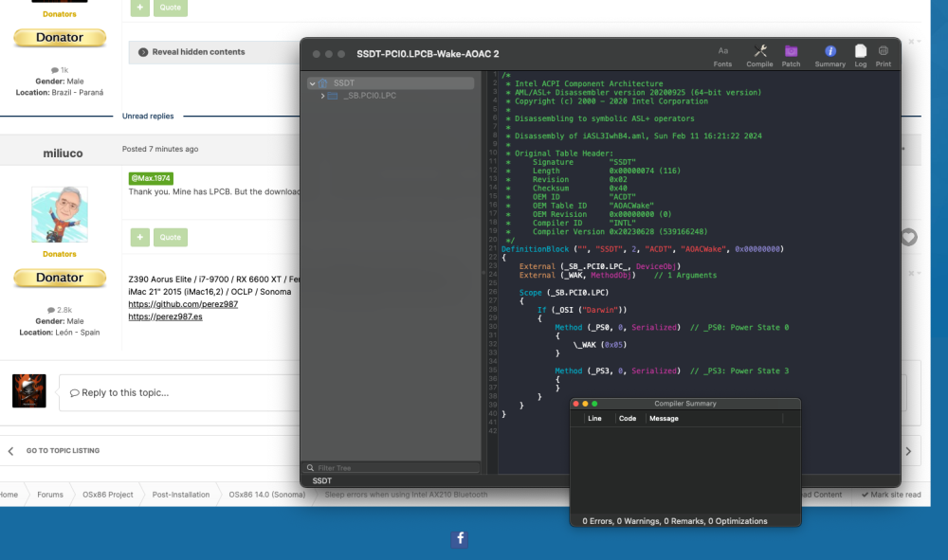Open OSx86 Project breadcrumb

coord(108,495)
